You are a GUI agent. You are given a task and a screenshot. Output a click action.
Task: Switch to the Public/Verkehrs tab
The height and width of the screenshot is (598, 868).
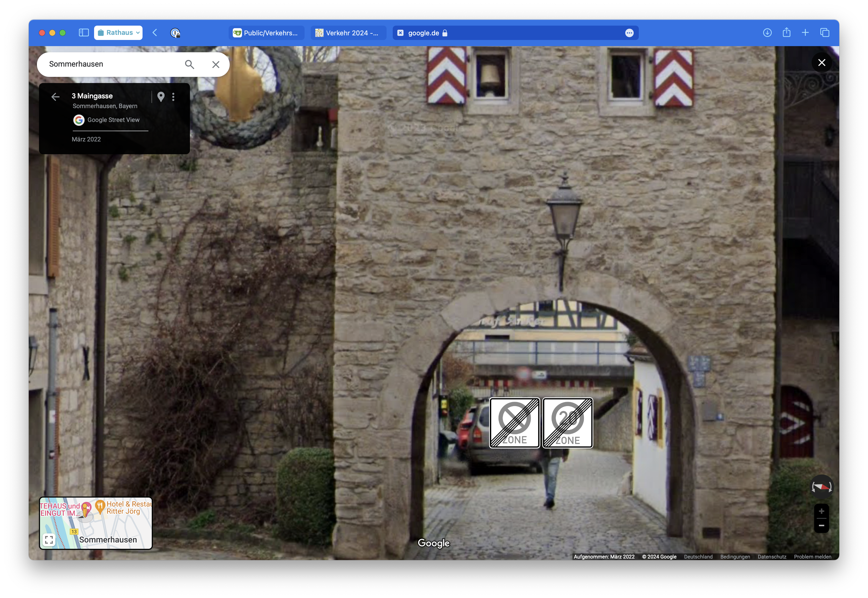pyautogui.click(x=266, y=33)
